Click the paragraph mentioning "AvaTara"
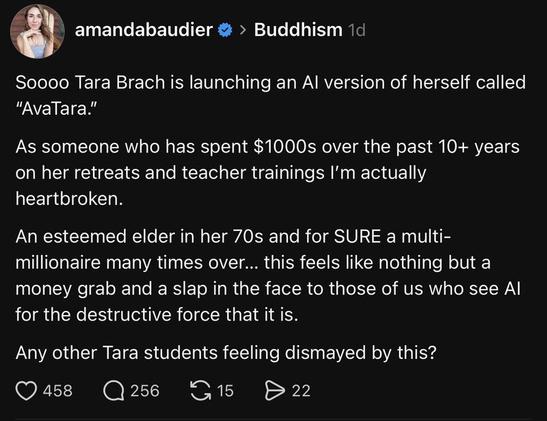Viewport: 547px width, 421px height. tap(270, 96)
